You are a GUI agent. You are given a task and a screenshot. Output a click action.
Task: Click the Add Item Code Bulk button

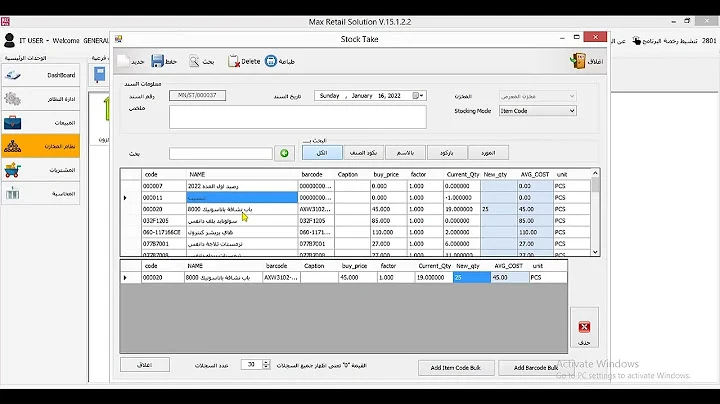tap(456, 368)
